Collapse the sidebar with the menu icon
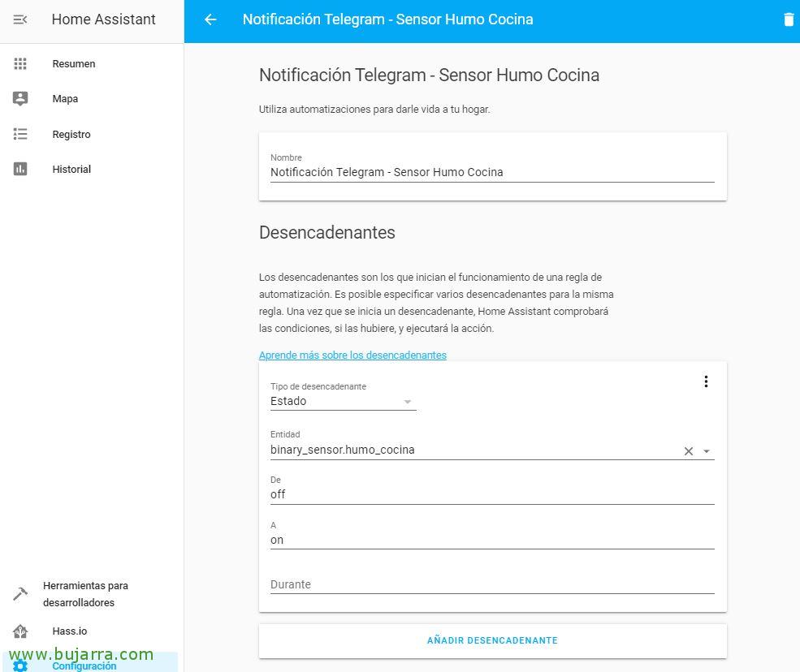Image resolution: width=800 pixels, height=672 pixels. [x=19, y=19]
